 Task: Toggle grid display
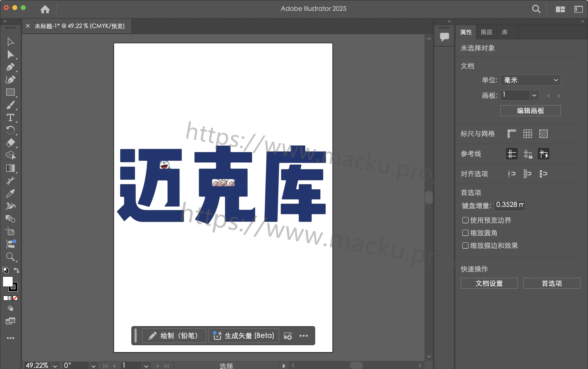coord(527,134)
